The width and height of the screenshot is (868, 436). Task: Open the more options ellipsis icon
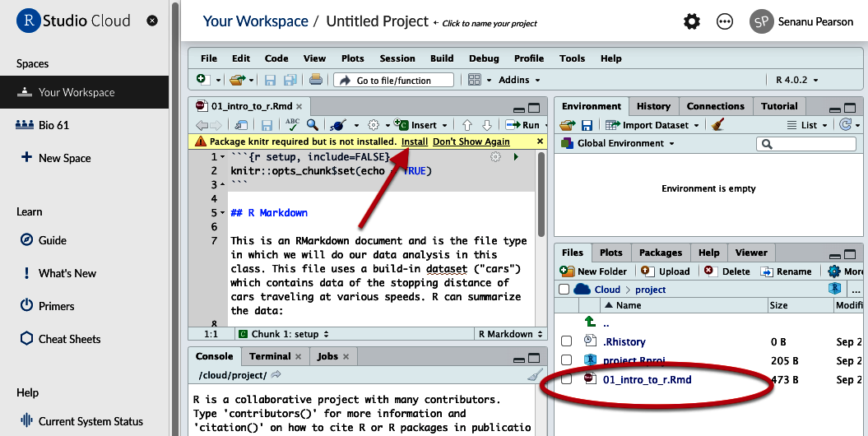tap(725, 21)
